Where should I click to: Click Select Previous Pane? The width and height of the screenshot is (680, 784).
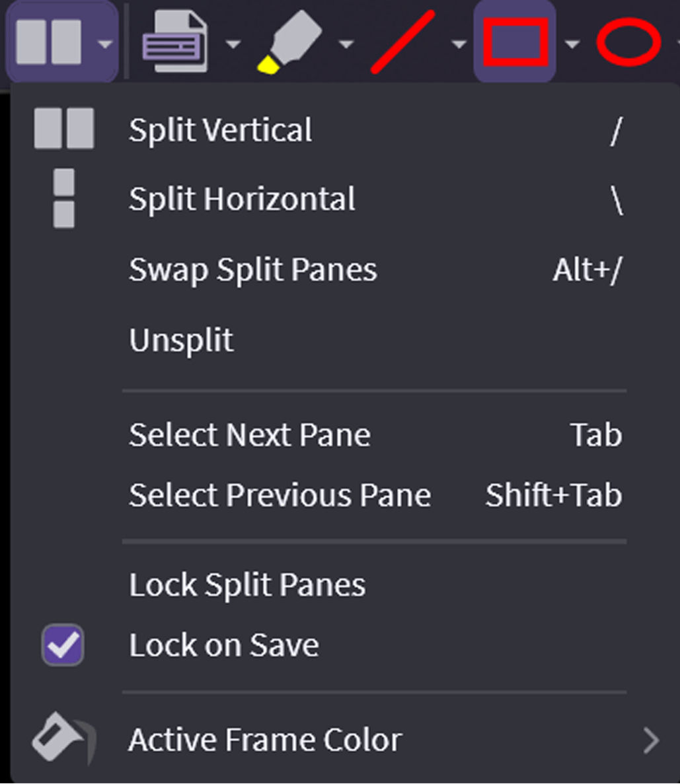pos(280,495)
